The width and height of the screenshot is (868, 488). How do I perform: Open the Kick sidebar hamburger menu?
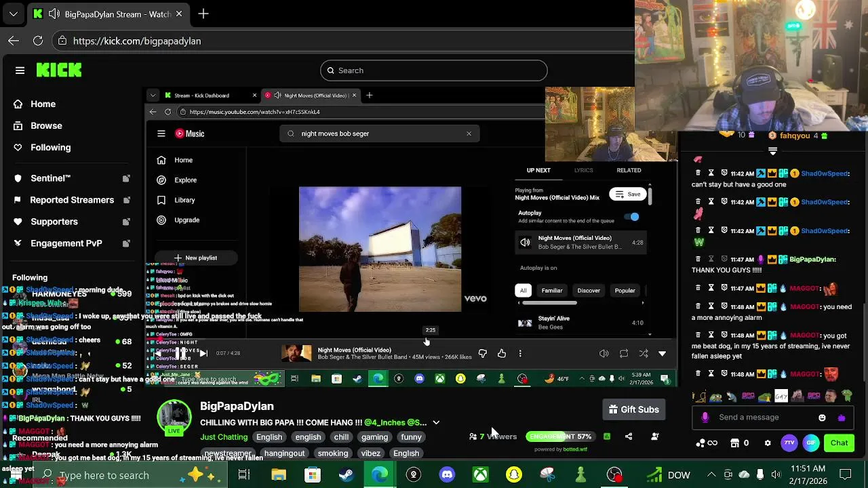20,70
